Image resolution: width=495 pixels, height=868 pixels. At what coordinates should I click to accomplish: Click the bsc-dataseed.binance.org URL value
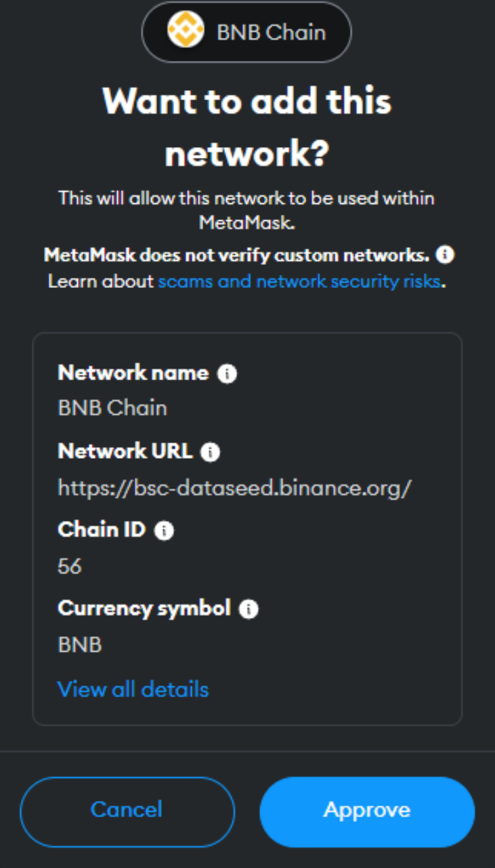pyautogui.click(x=234, y=487)
